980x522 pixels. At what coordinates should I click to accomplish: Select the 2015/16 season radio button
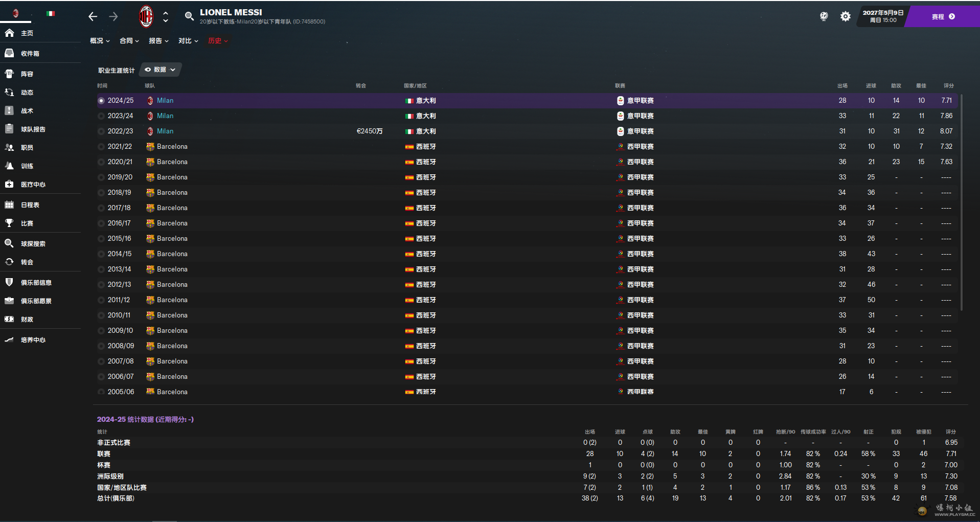(101, 239)
